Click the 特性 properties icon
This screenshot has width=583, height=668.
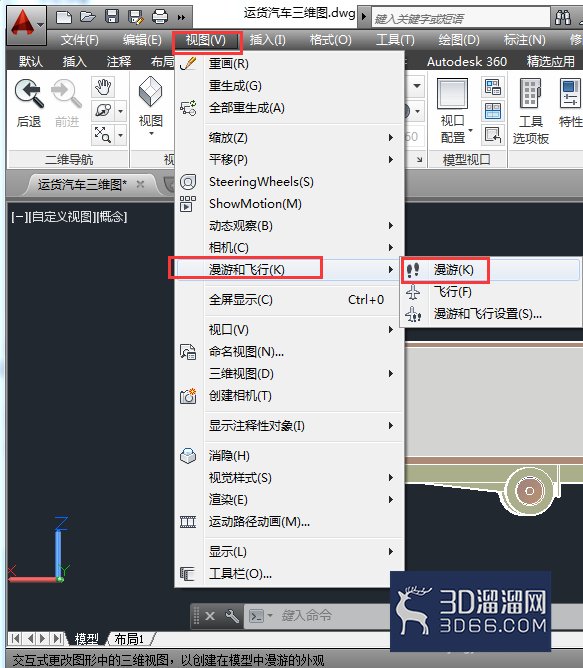[570, 103]
